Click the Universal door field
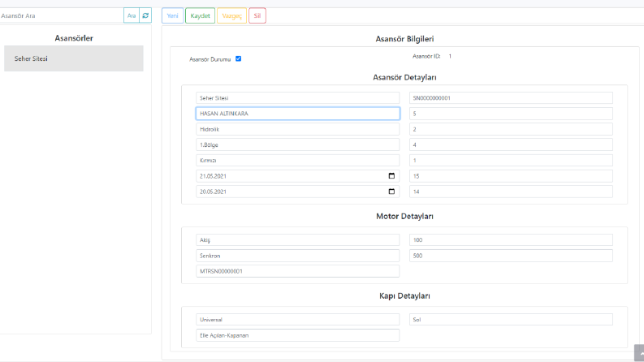Viewport: 644px width, 362px height. pyautogui.click(x=297, y=320)
